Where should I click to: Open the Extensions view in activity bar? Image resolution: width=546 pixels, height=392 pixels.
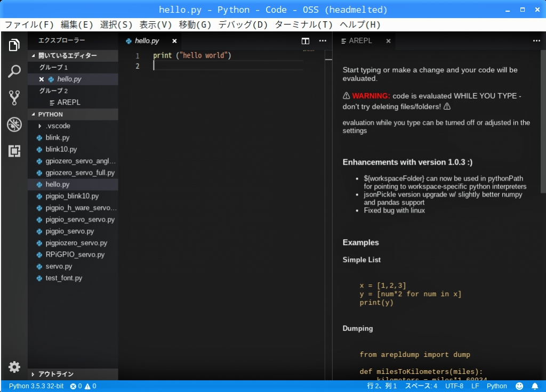[14, 151]
